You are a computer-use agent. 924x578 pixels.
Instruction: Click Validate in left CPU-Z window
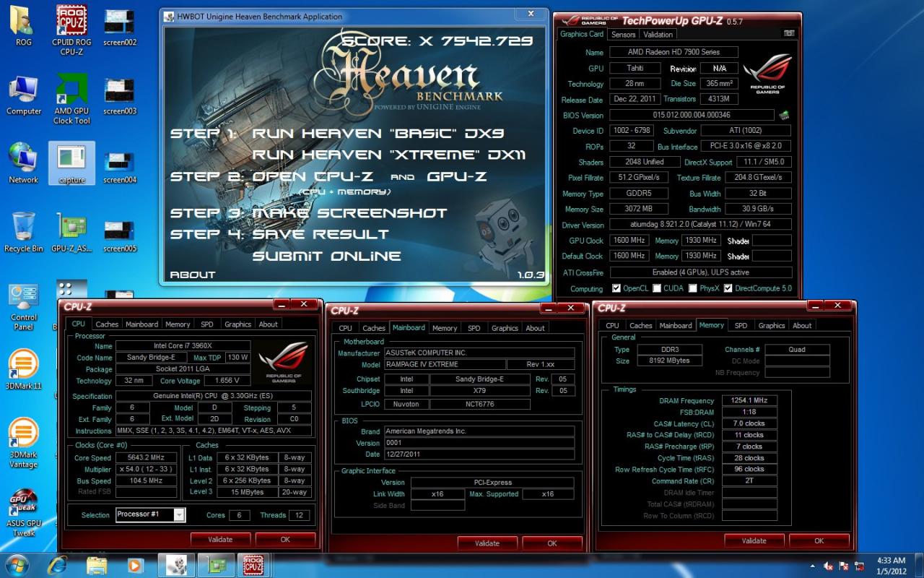[x=220, y=539]
